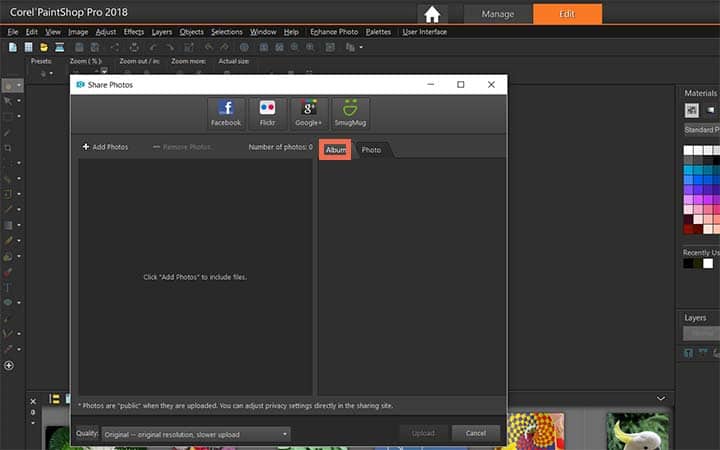720x450 pixels.
Task: Close the organizer strip with X
Action: click(x=33, y=401)
